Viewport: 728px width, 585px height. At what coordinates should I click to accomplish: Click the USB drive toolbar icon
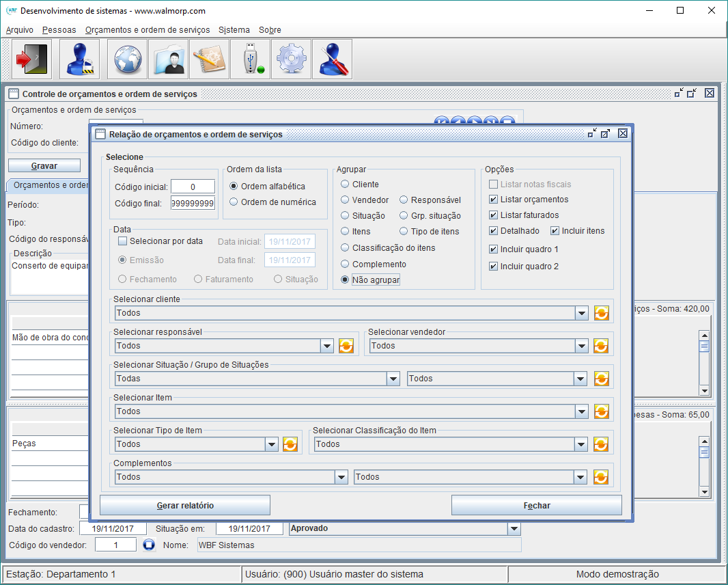pos(251,59)
